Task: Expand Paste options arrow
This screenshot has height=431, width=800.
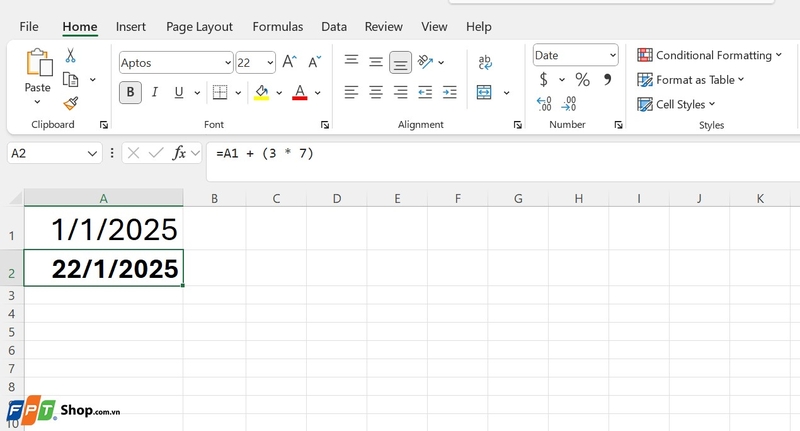Action: click(37, 102)
